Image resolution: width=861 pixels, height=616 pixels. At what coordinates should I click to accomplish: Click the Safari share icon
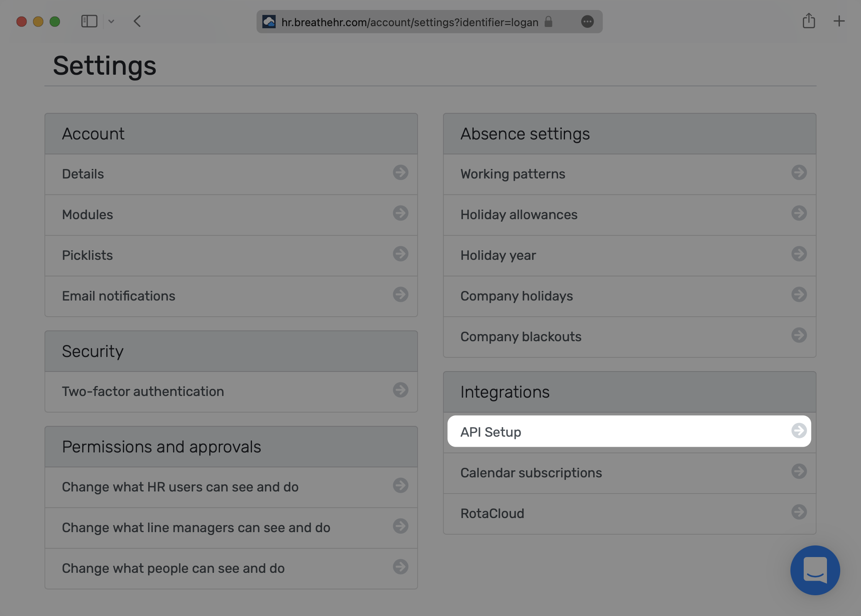pyautogui.click(x=808, y=21)
